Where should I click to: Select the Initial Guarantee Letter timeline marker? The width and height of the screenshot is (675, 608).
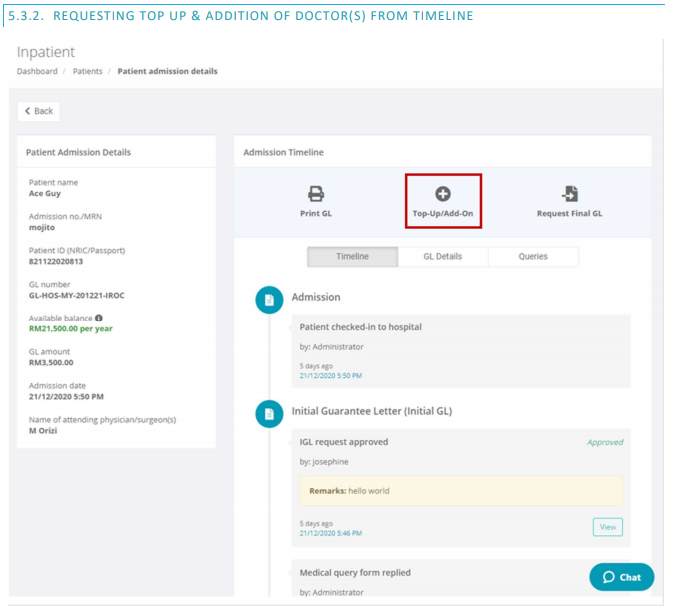(x=269, y=411)
